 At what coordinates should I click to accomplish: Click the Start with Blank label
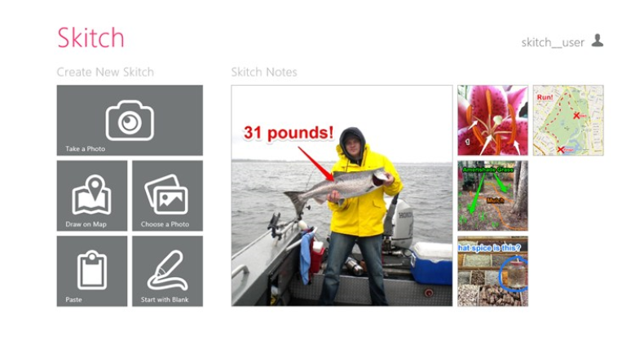click(x=165, y=299)
